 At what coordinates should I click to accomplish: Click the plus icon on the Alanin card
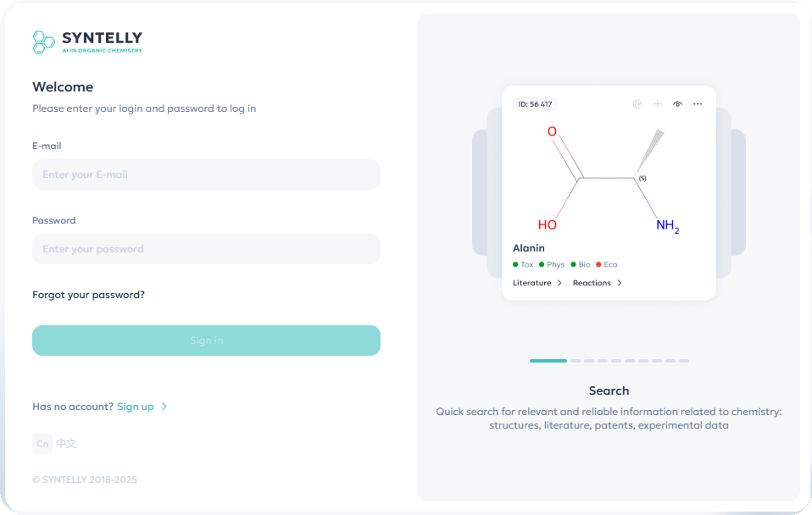click(657, 104)
